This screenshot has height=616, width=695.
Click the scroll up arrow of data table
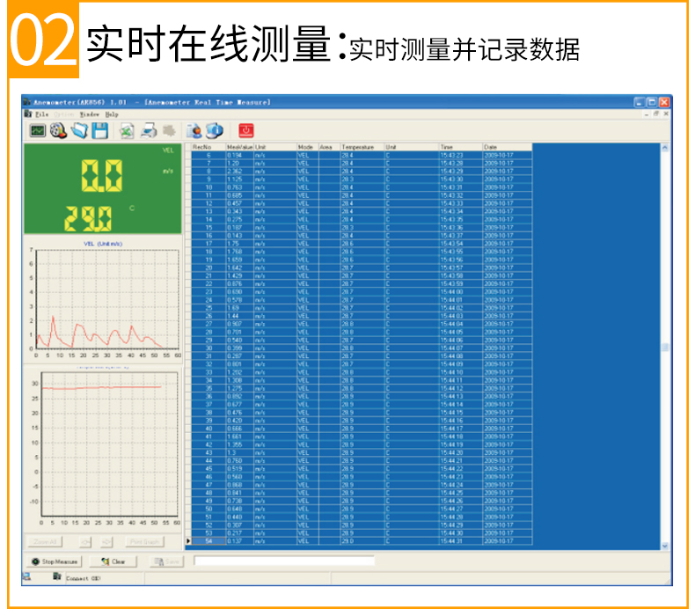point(664,147)
